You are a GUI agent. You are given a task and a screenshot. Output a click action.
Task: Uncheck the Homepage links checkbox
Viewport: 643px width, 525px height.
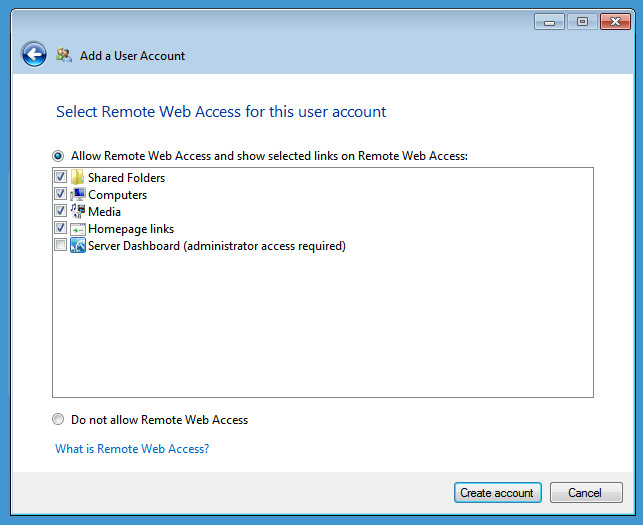(61, 229)
